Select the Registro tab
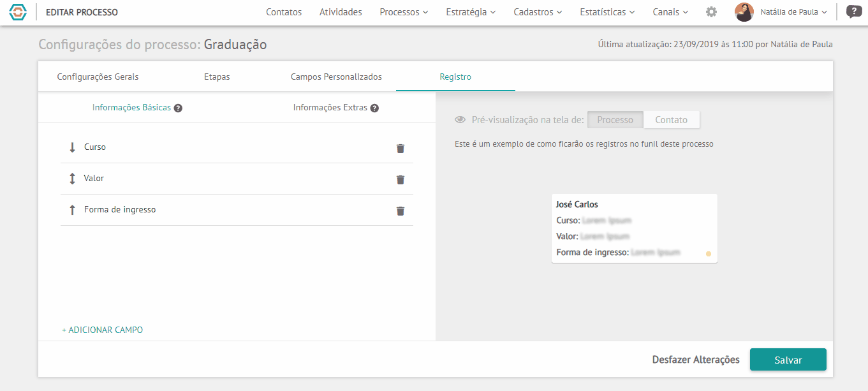 pyautogui.click(x=455, y=77)
